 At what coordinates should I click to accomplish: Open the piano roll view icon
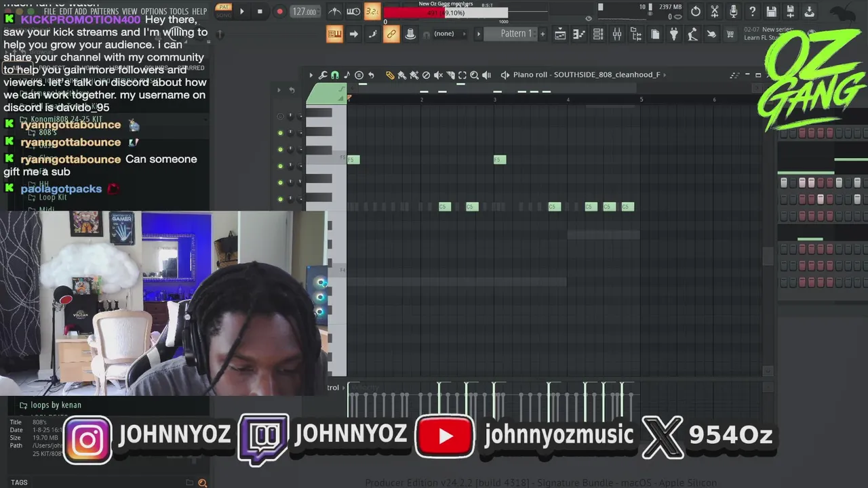pyautogui.click(x=579, y=35)
